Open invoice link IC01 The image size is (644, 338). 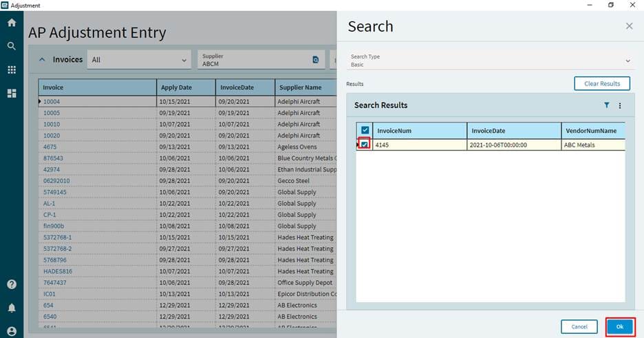tap(50, 294)
